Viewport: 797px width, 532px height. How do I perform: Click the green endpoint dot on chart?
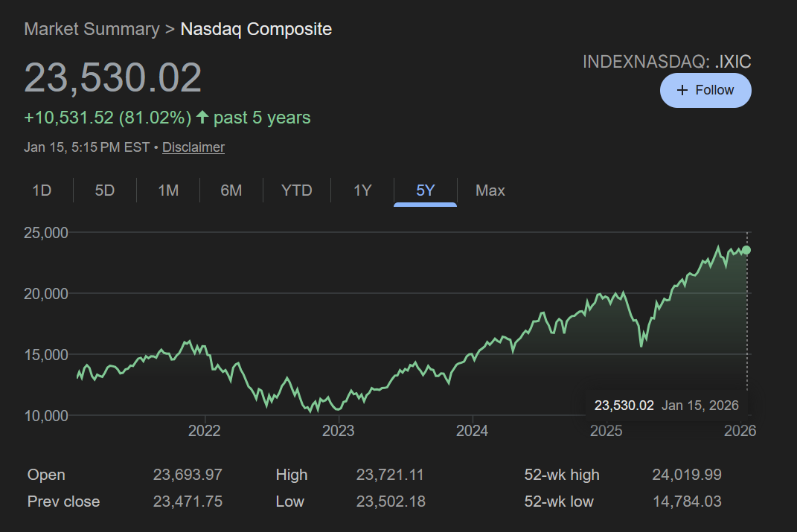pyautogui.click(x=746, y=250)
